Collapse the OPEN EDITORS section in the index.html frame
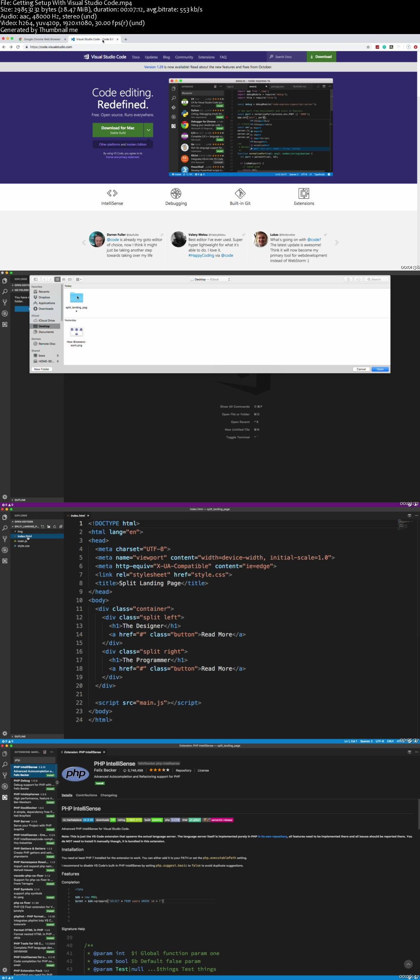The image size is (420, 980). [x=23, y=522]
